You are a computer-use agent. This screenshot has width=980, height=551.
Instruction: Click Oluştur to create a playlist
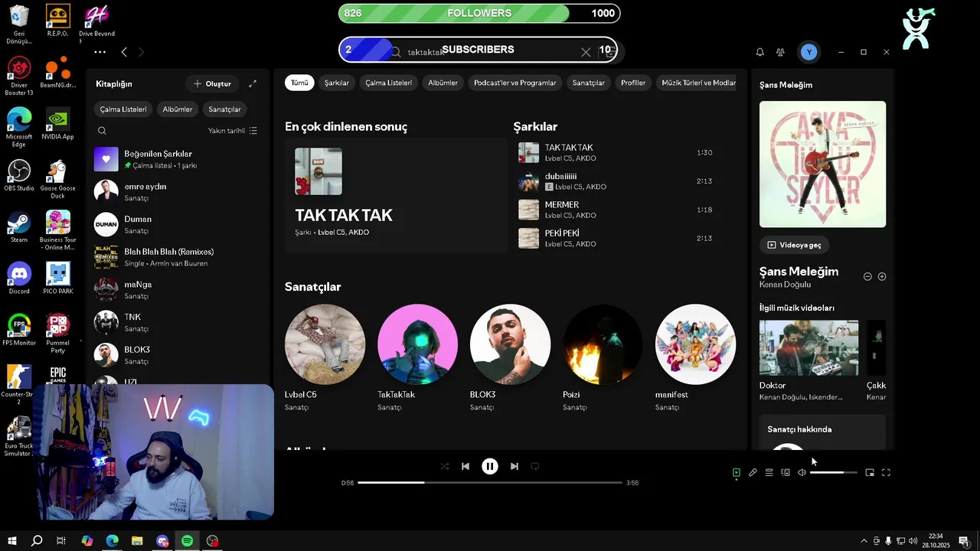tap(213, 83)
